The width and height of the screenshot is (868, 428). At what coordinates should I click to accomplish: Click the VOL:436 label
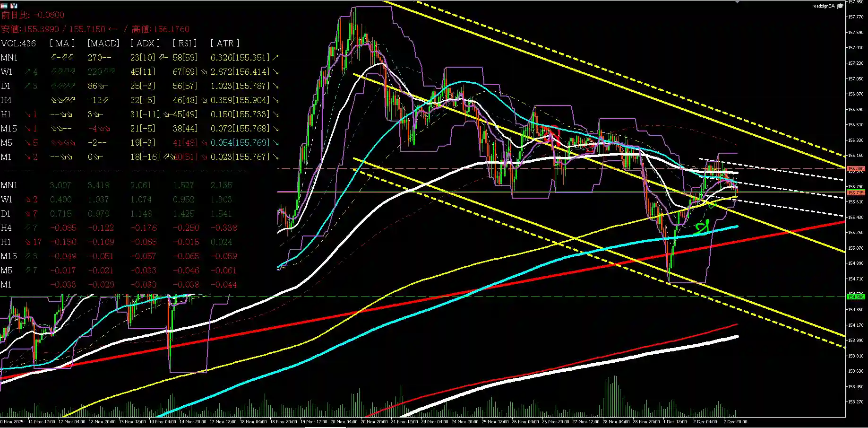pos(19,43)
